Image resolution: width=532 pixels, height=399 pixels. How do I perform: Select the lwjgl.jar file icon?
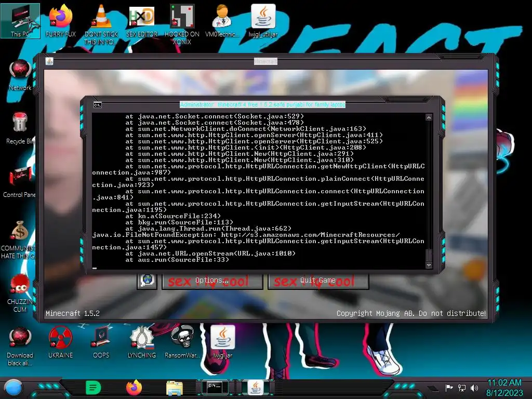pos(223,342)
